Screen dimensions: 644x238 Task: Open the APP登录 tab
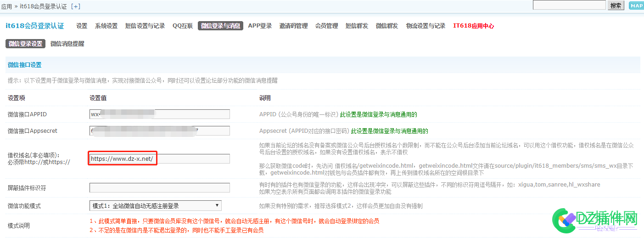coord(260,26)
